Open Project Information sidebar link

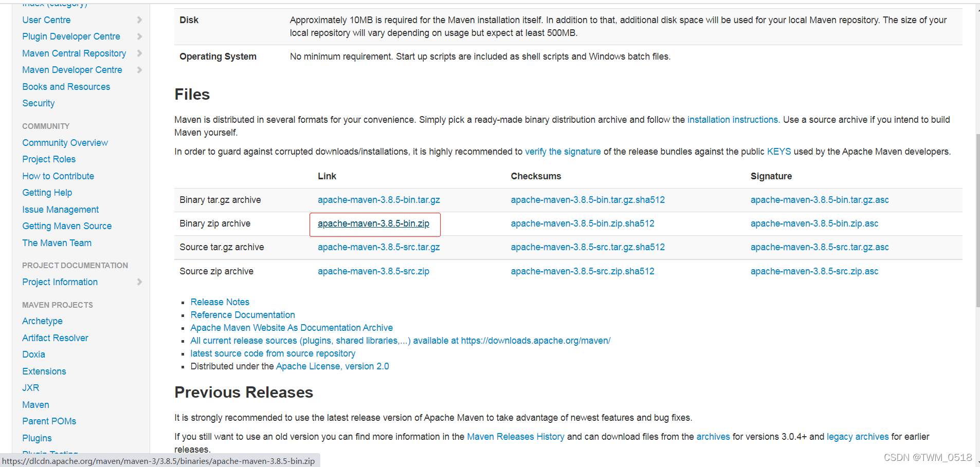pos(60,282)
